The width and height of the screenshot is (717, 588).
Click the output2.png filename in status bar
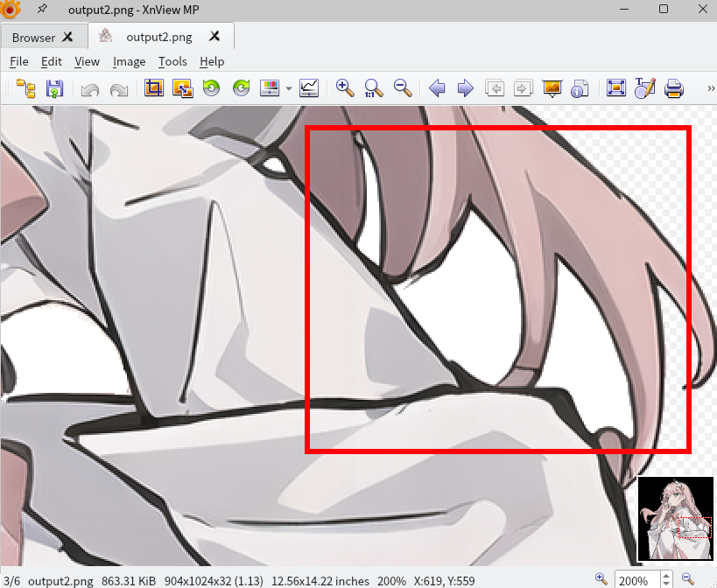point(60,581)
